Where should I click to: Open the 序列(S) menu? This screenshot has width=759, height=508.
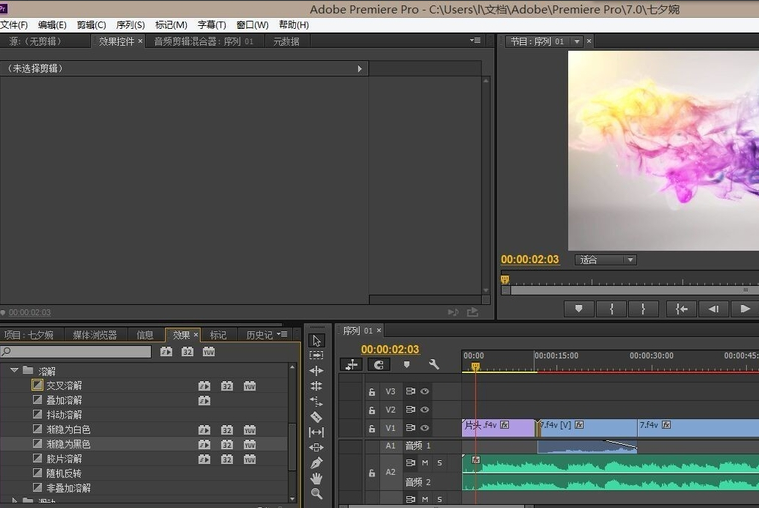pyautogui.click(x=130, y=25)
